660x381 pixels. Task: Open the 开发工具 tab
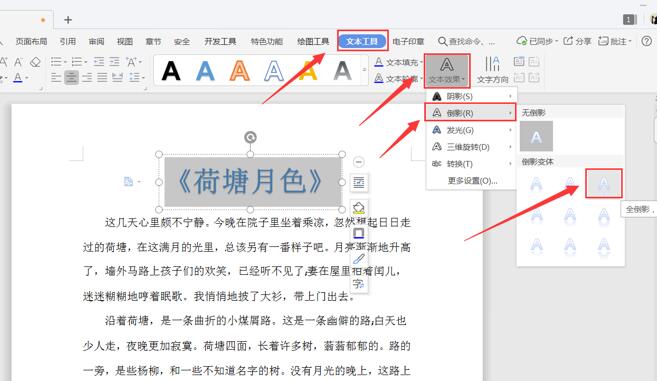[220, 42]
